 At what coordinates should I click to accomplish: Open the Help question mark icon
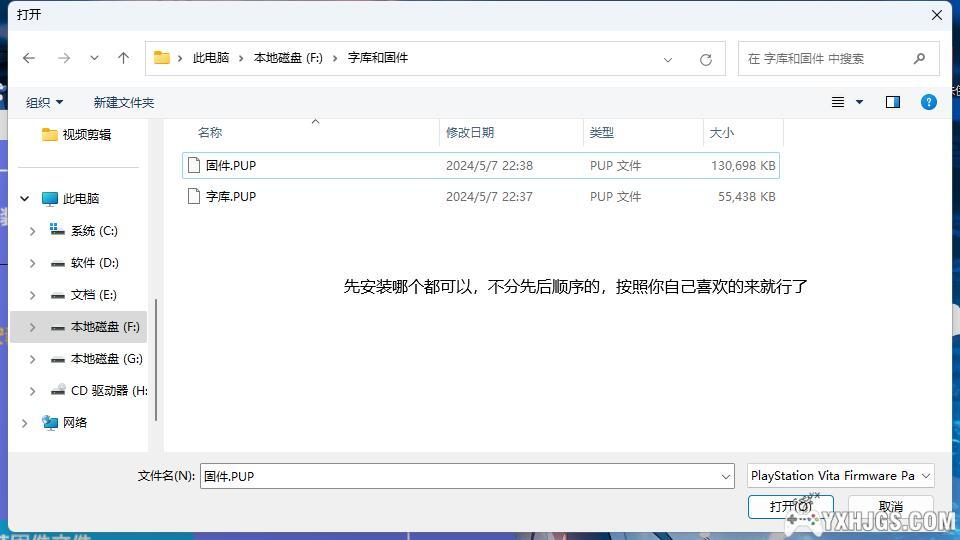tap(928, 102)
